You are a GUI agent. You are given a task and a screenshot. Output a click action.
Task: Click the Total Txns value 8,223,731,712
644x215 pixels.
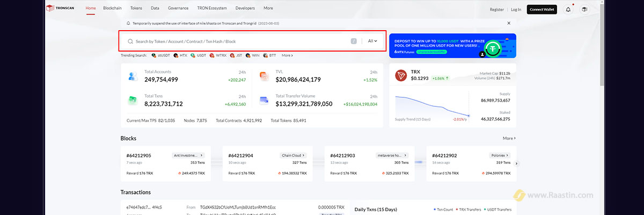164,104
